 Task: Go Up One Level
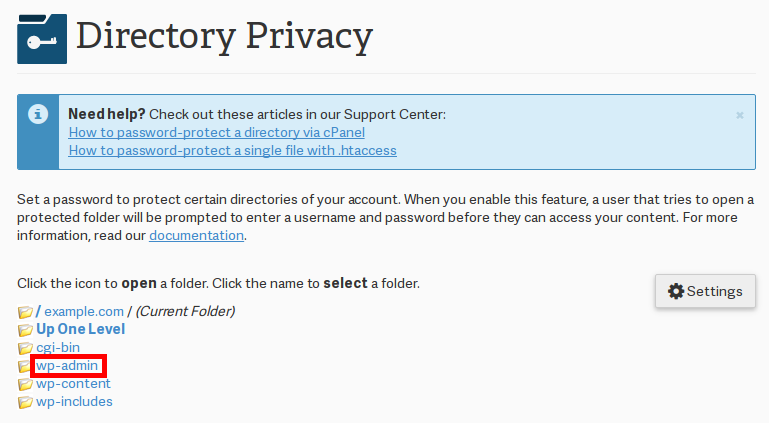point(81,329)
